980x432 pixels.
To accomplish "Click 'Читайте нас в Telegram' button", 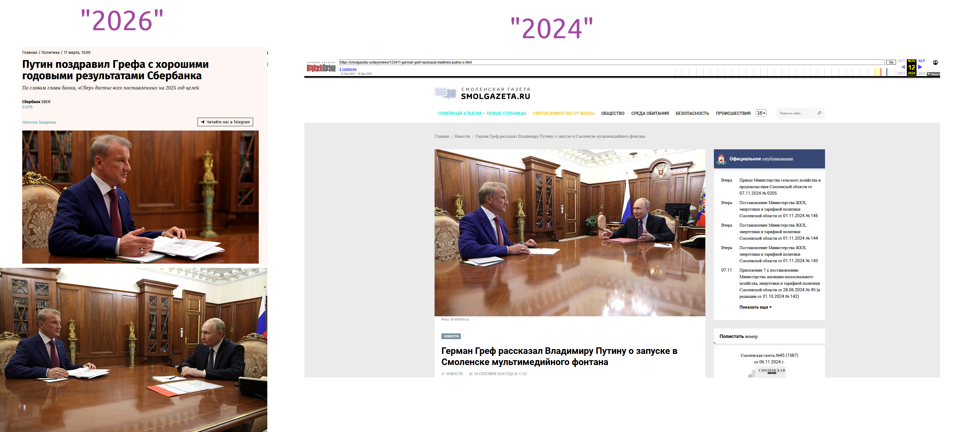I will pos(225,122).
